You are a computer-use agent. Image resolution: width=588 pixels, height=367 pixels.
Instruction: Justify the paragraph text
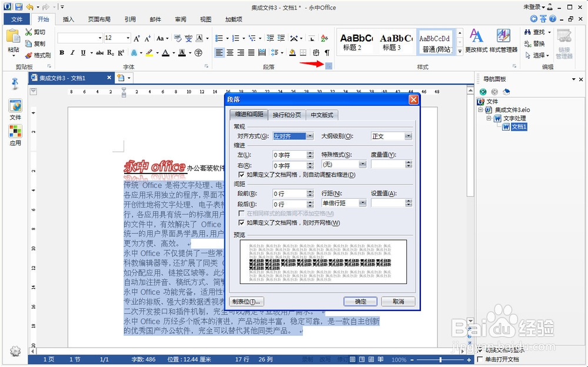[251, 52]
